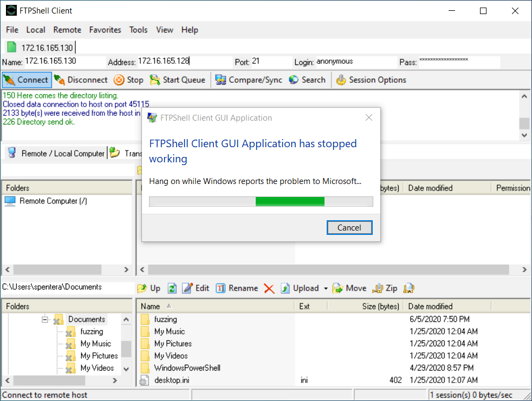Sort local files by Name column
Viewport: 532px width, 401px height.
coord(216,306)
